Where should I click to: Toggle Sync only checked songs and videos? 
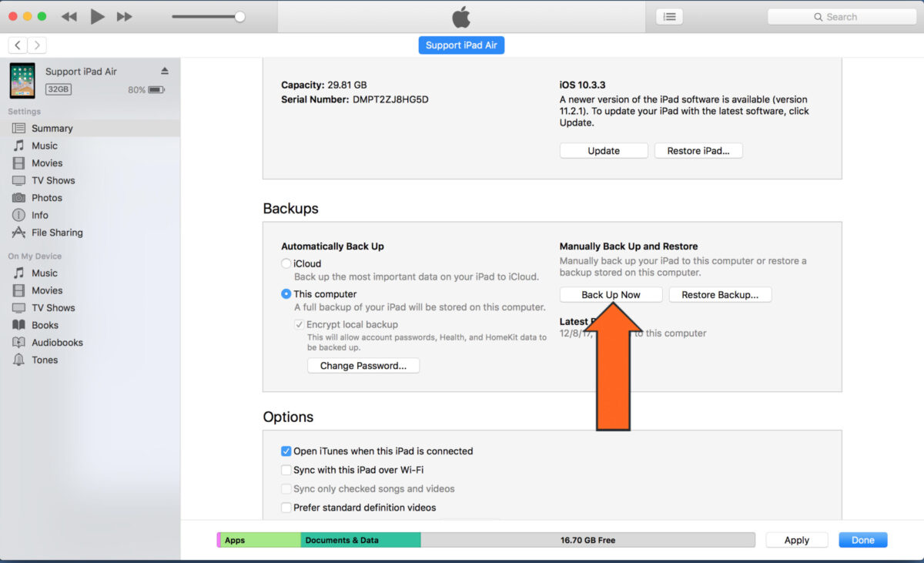[x=286, y=488]
